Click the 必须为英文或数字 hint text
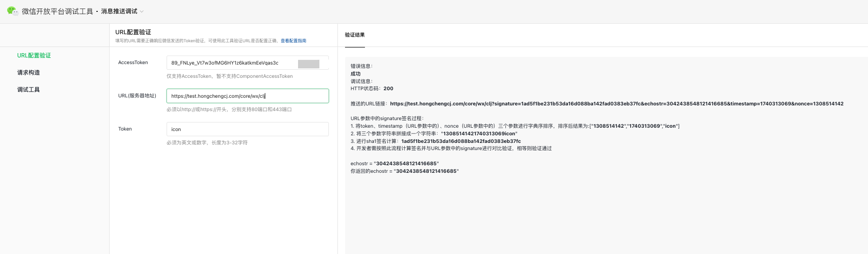This screenshot has height=254, width=868. pos(207,143)
